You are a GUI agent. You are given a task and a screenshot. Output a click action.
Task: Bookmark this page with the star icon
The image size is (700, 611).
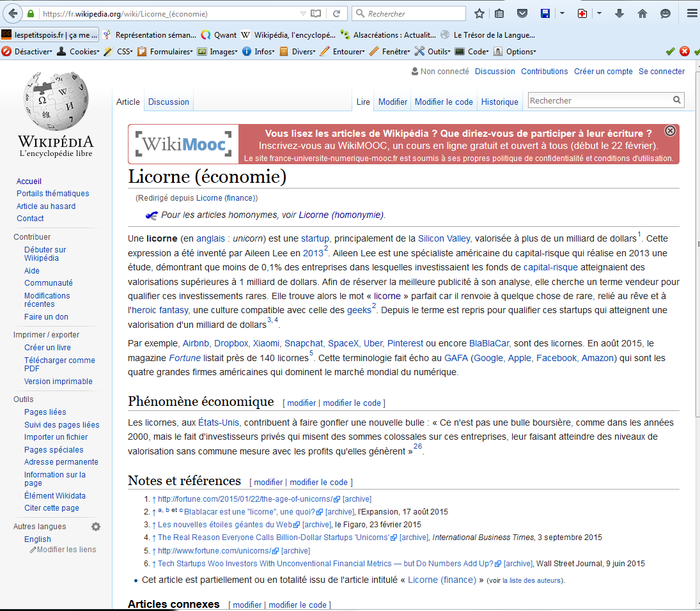pos(479,13)
